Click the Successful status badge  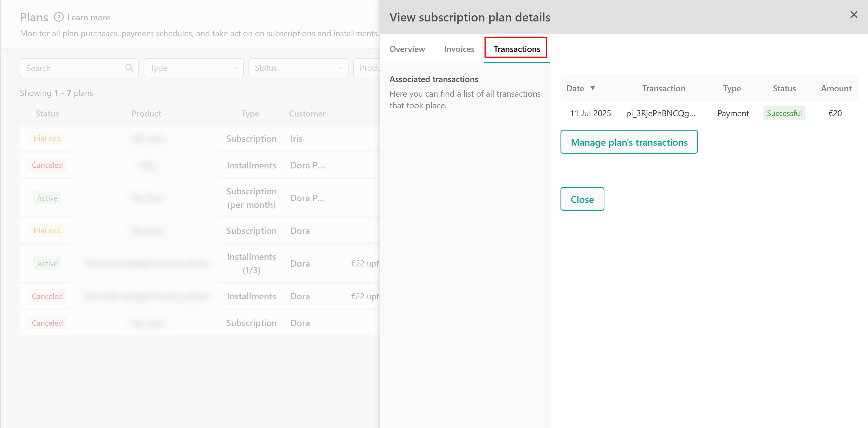784,113
